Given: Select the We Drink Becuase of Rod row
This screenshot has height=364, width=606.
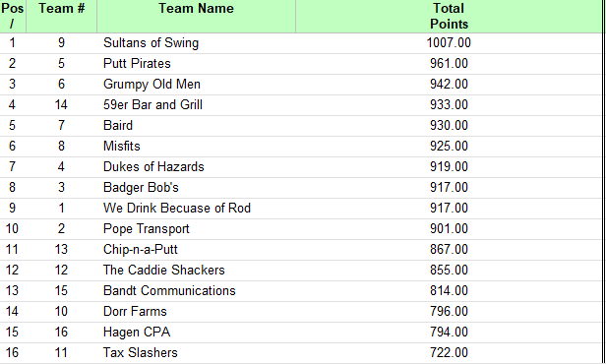Looking at the screenshot, I should (301, 209).
